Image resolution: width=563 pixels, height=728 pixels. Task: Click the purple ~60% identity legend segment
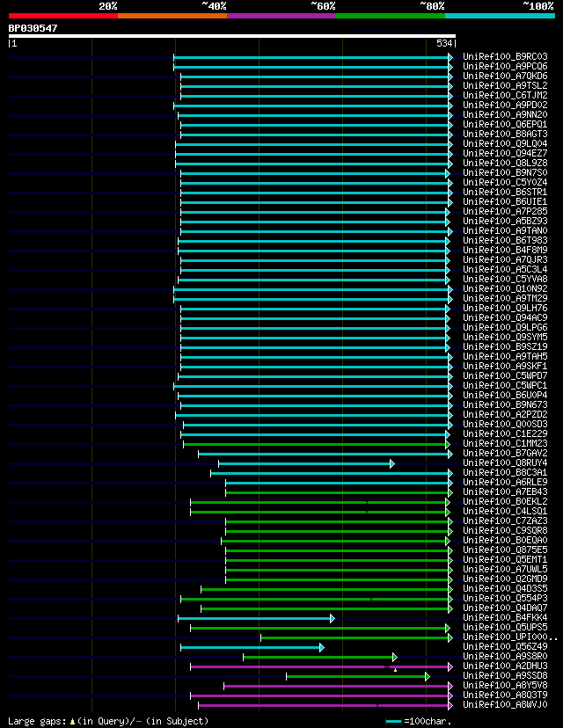pos(281,16)
